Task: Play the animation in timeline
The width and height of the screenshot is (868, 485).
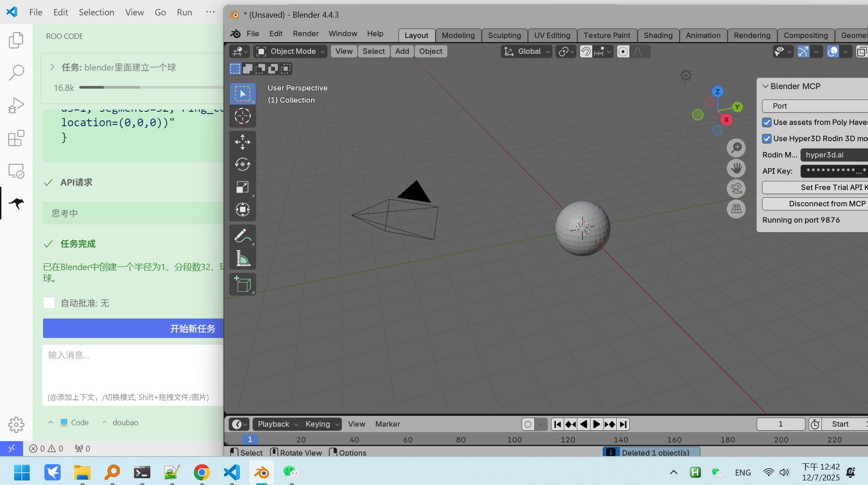Action: (x=596, y=424)
